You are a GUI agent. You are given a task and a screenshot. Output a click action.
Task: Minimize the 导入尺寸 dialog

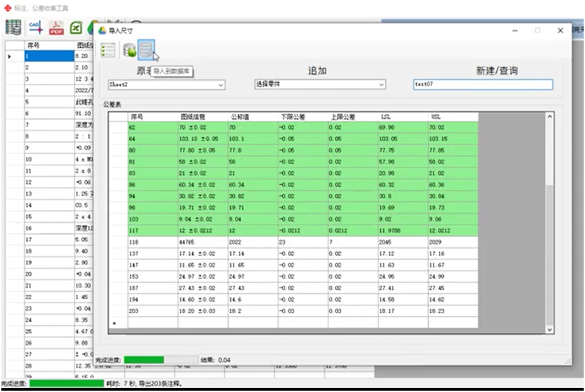point(515,30)
